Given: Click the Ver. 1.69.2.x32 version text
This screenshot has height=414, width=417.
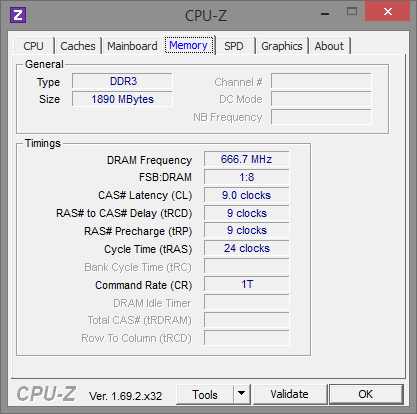Looking at the screenshot, I should coord(125,396).
